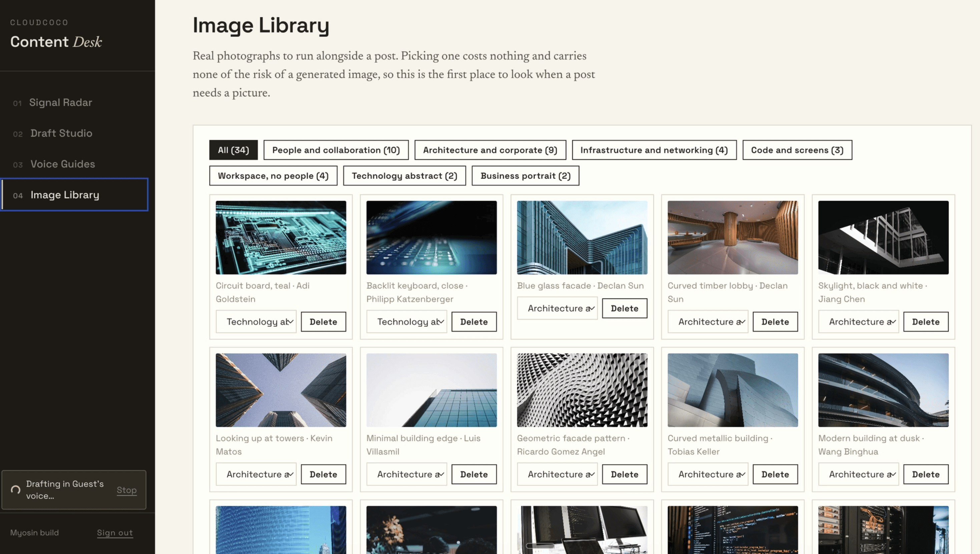Click the caption 'Looking up at towers · Kevin Matos'
Viewport: 980px width, 554px height.
click(x=274, y=445)
